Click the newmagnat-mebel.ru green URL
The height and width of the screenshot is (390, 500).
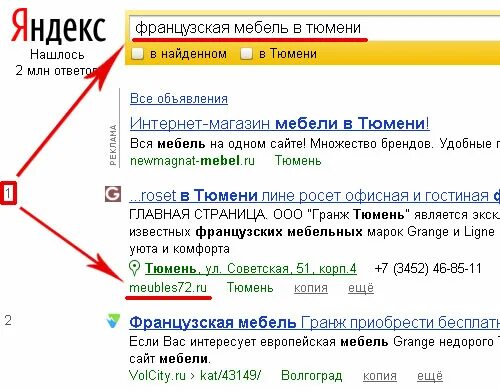point(192,161)
